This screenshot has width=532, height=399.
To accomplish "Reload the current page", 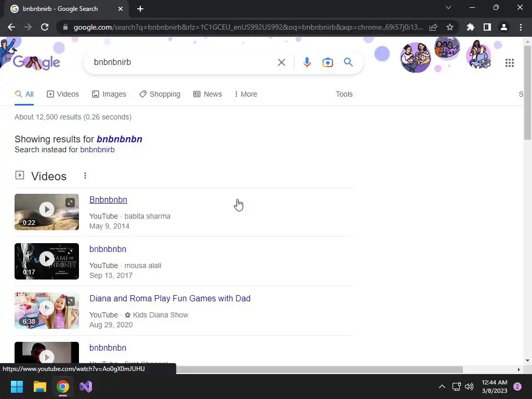I will pos(45,27).
